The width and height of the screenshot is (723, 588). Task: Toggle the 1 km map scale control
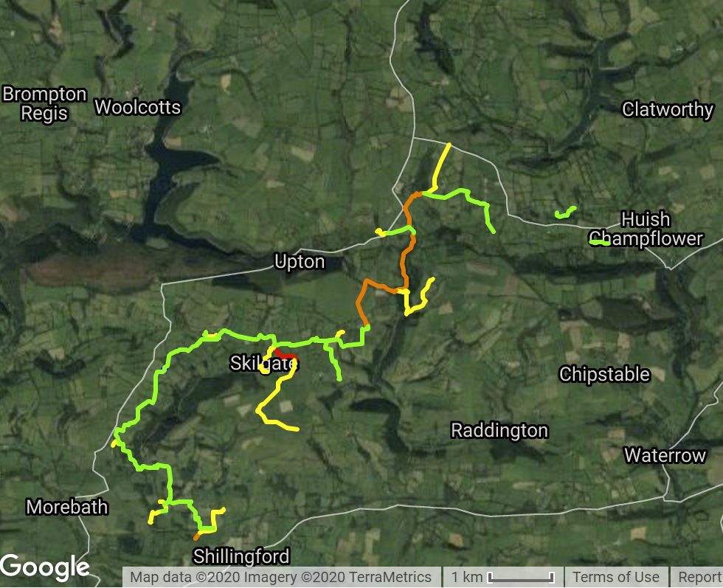502,577
